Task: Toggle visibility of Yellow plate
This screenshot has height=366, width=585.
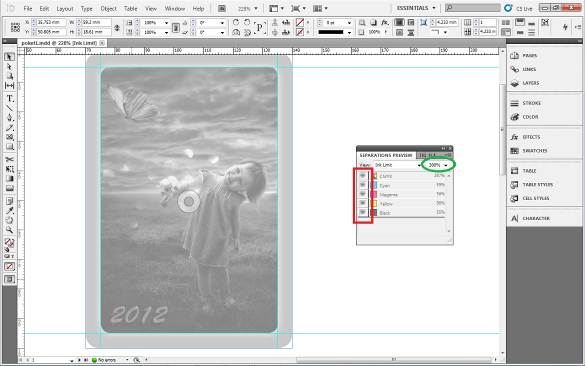Action: click(x=362, y=203)
